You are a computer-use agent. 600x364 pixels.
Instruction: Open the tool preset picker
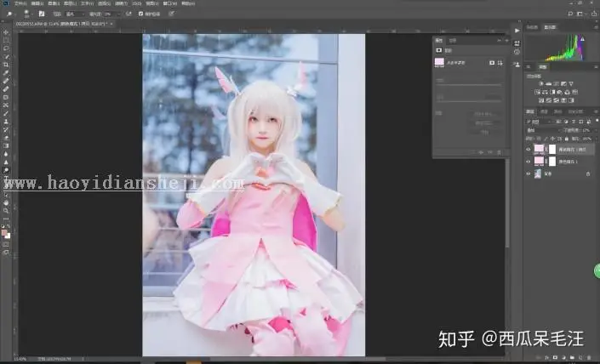[x=9, y=14]
